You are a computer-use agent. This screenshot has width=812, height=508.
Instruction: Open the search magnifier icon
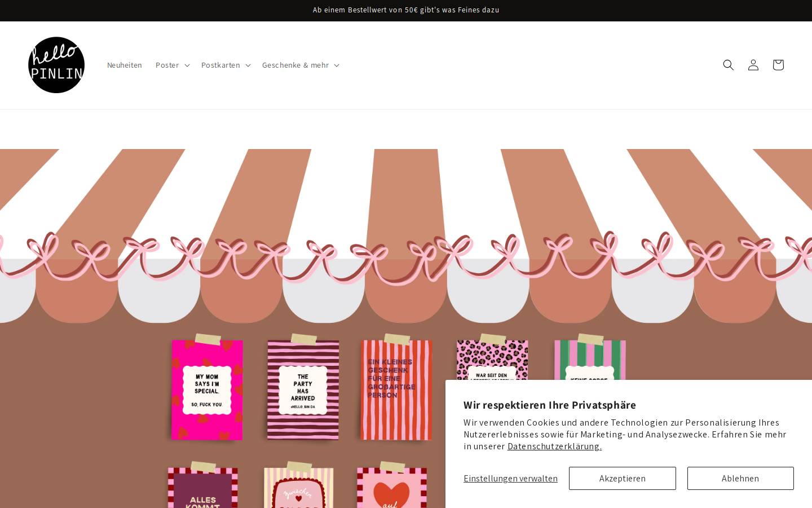(729, 65)
